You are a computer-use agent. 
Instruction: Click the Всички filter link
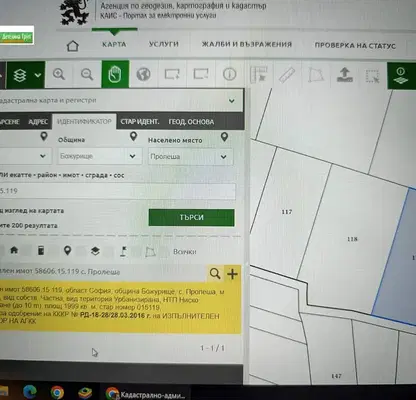(x=185, y=252)
